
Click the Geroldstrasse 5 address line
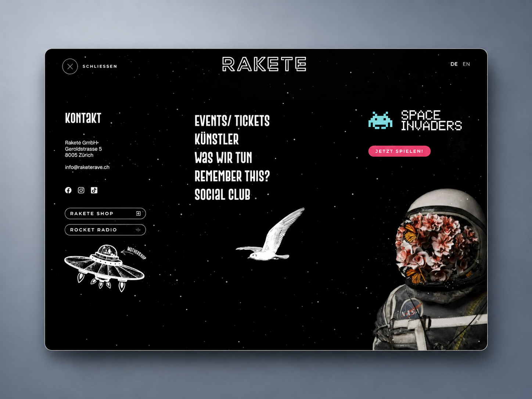coord(83,149)
